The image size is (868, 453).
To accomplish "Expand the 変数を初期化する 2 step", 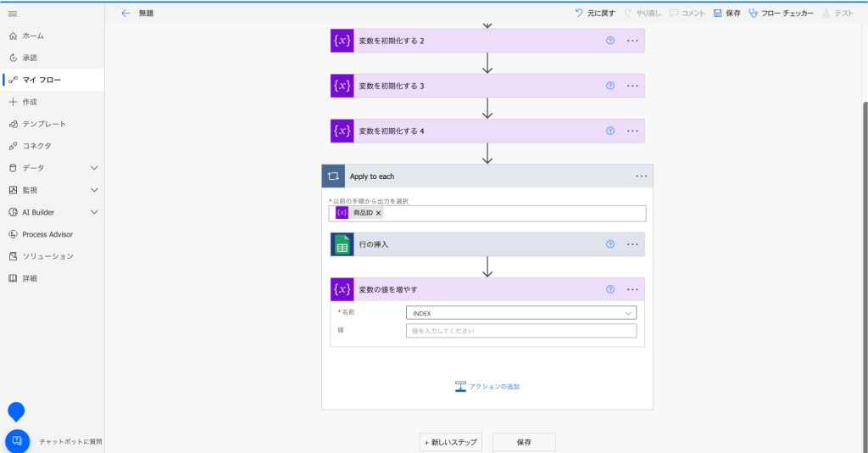I will pyautogui.click(x=487, y=41).
